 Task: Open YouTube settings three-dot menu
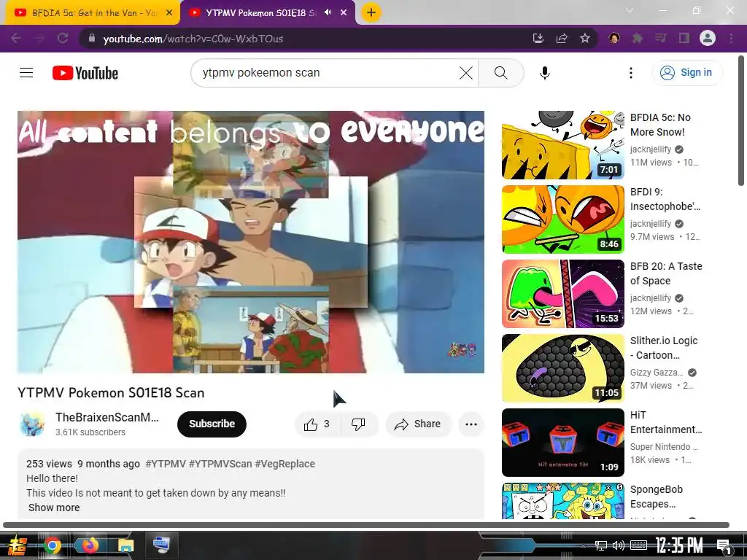click(631, 73)
